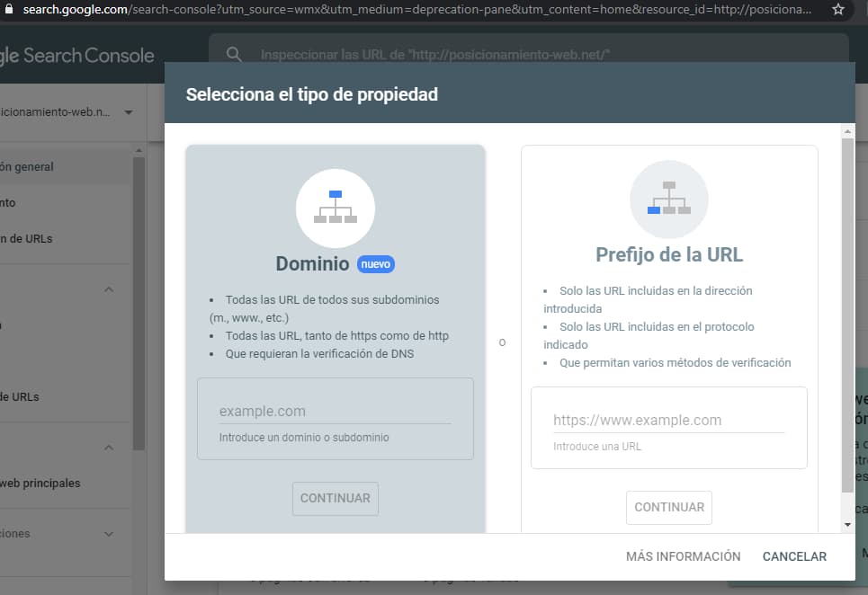Click CANCELAR to close the dialog

[x=794, y=556]
